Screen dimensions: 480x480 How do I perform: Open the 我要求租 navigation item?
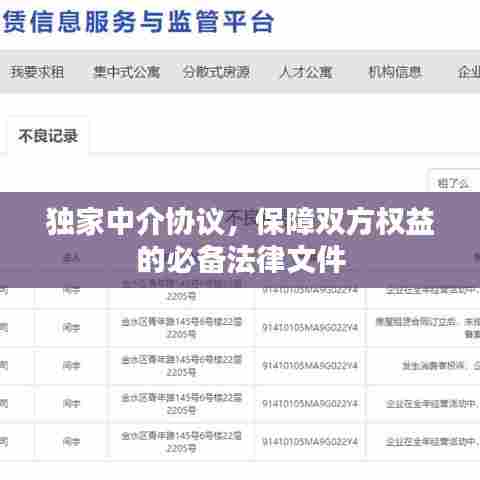[37, 72]
